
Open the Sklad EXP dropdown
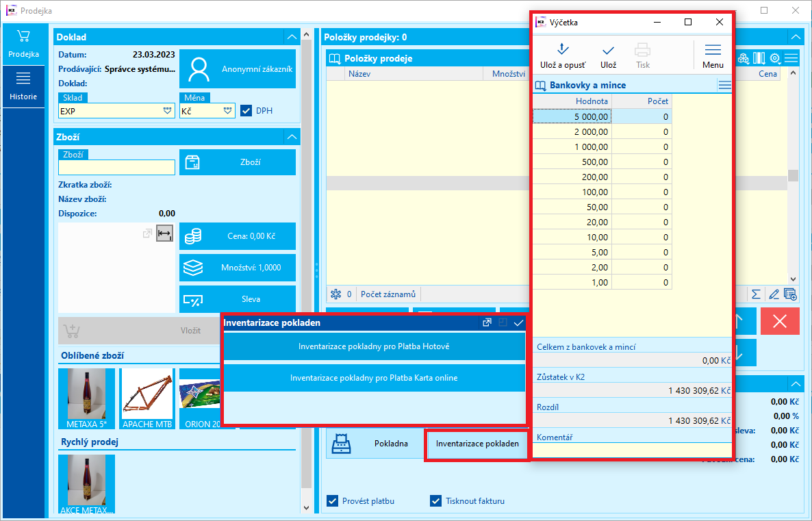[167, 111]
